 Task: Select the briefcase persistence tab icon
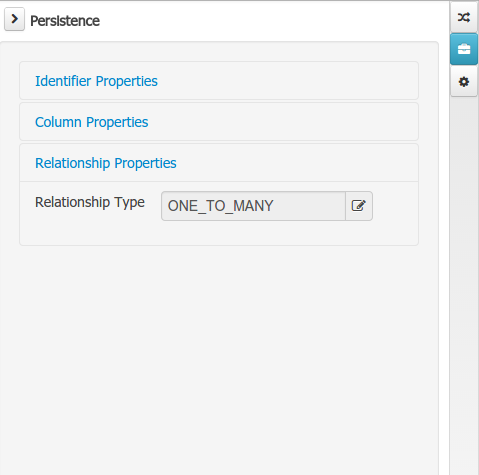tap(464, 49)
